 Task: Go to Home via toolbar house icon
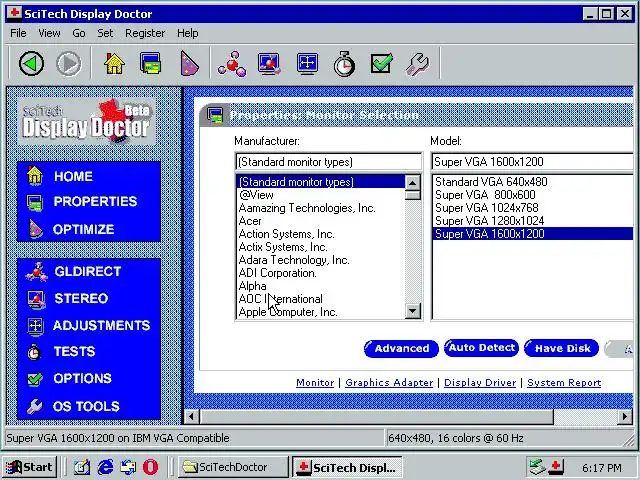click(114, 63)
